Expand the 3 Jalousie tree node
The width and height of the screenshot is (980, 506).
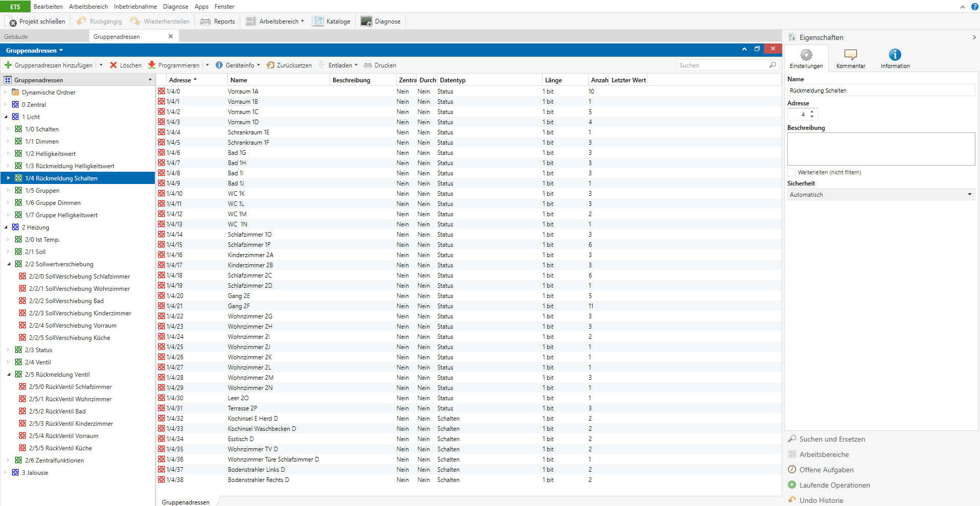click(6, 473)
